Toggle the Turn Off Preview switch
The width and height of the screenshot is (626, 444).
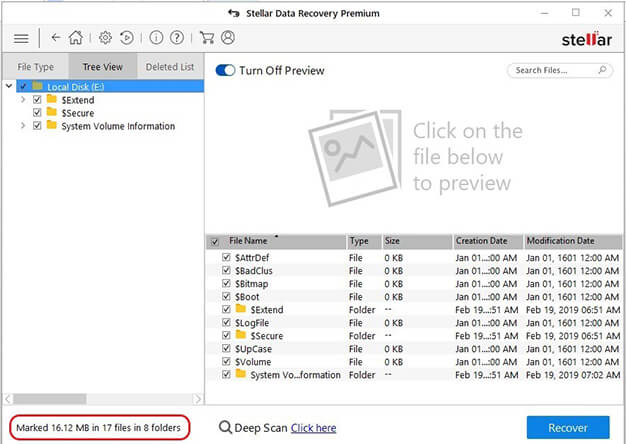225,70
